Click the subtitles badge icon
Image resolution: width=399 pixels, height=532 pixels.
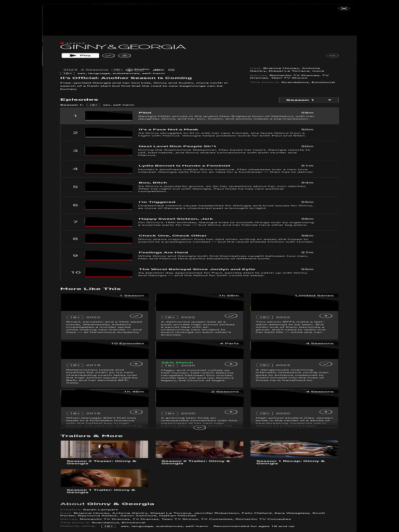(171, 70)
